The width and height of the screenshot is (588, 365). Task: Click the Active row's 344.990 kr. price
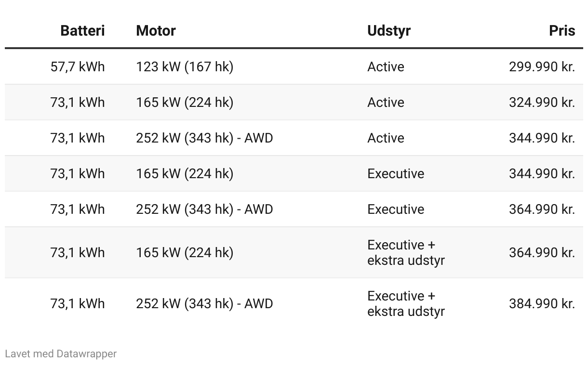click(542, 138)
